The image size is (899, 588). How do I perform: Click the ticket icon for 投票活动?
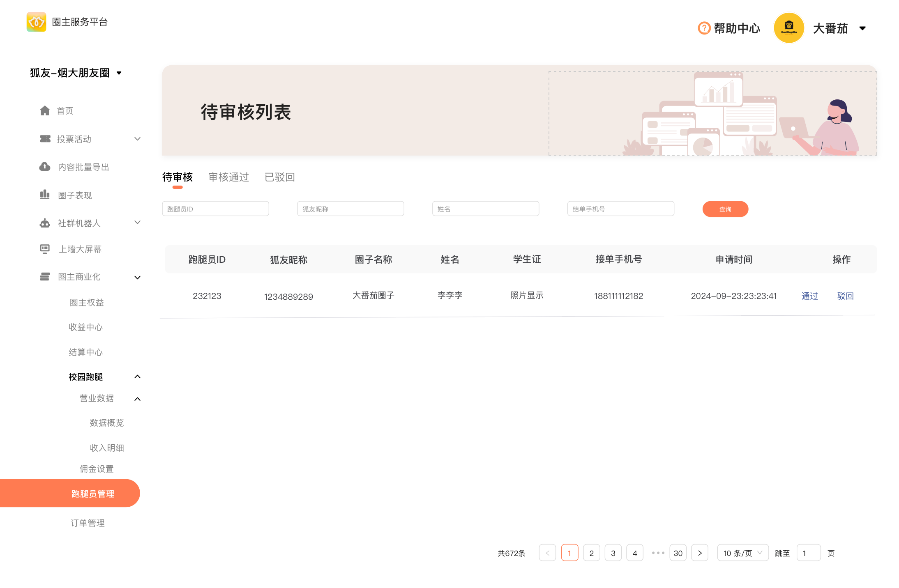(45, 139)
